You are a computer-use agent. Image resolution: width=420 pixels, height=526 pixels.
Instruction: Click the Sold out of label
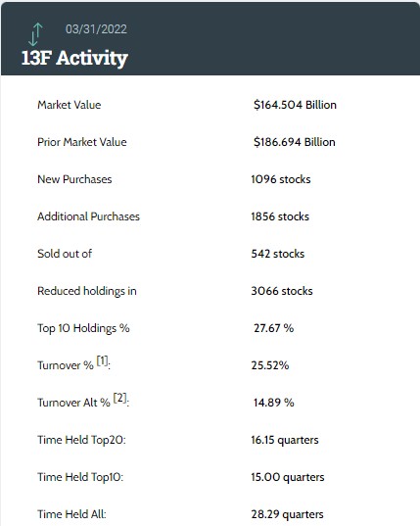click(x=65, y=254)
